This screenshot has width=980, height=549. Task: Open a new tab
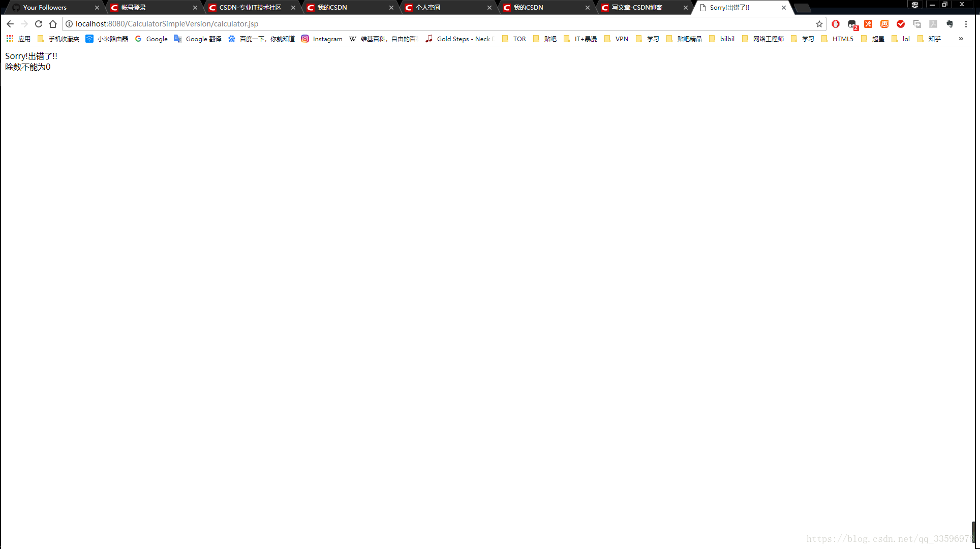[x=803, y=8]
